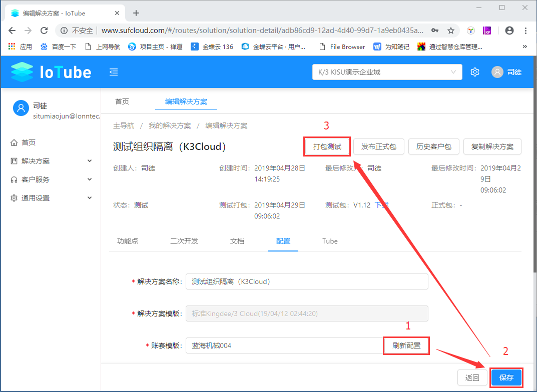Image resolution: width=537 pixels, height=392 pixels.
Task: Open the 上网导航 bookmark
Action: (x=103, y=46)
